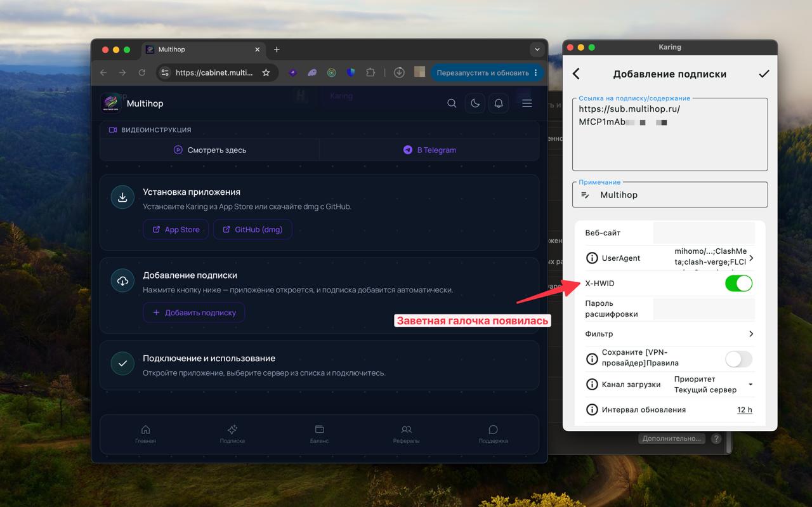Open the video guide В Telegram
This screenshot has width=812, height=507.
coord(429,150)
